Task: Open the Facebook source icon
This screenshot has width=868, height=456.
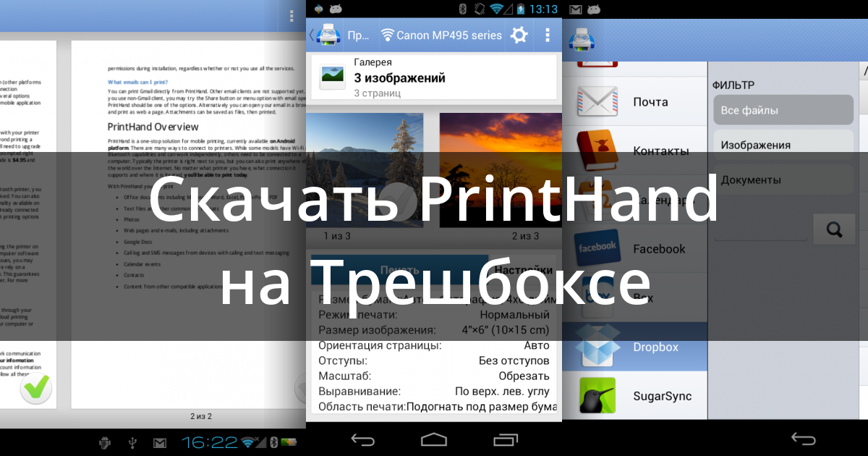Action: (x=597, y=248)
